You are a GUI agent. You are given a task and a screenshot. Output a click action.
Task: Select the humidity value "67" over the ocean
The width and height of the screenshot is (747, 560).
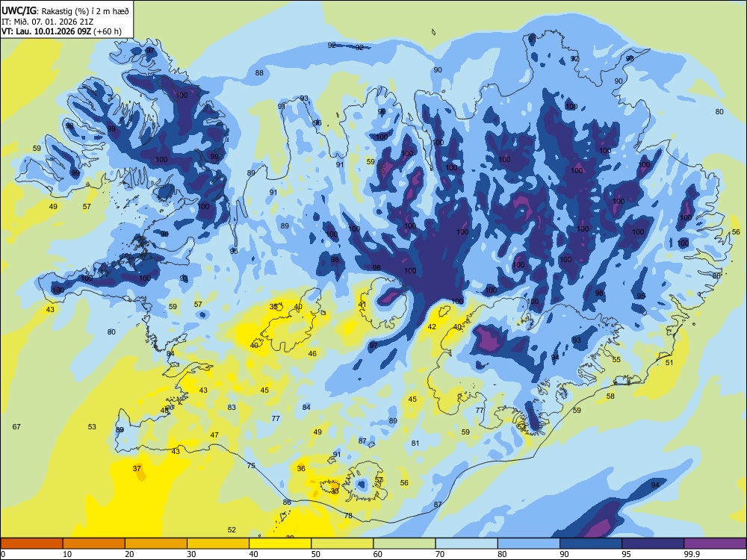click(x=16, y=426)
